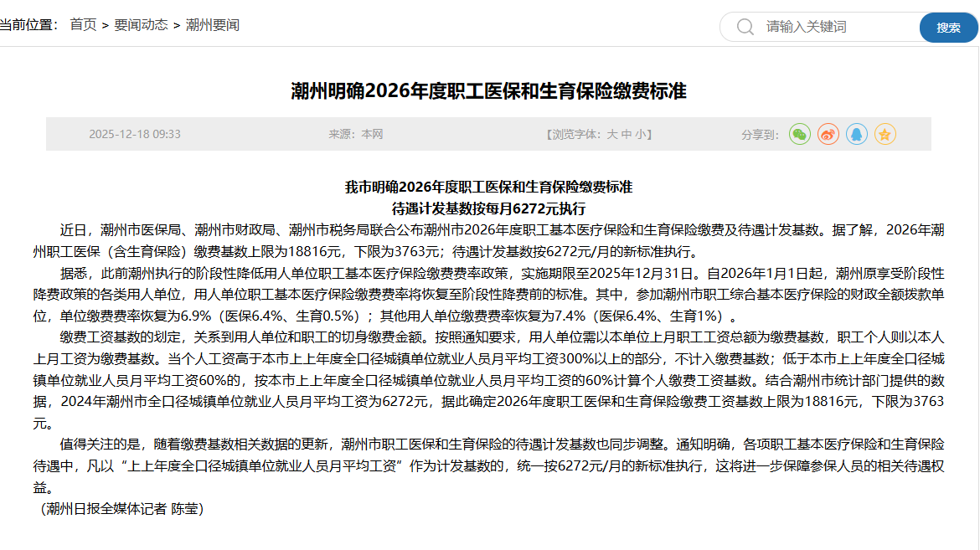Click the article headline 潮州明确2026年度职工医保
The height and width of the screenshot is (550, 980).
point(488,90)
